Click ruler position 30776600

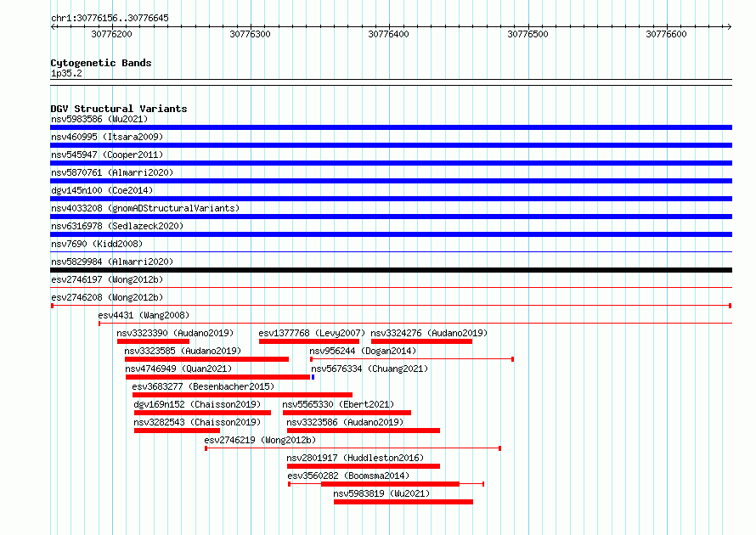[x=666, y=34]
